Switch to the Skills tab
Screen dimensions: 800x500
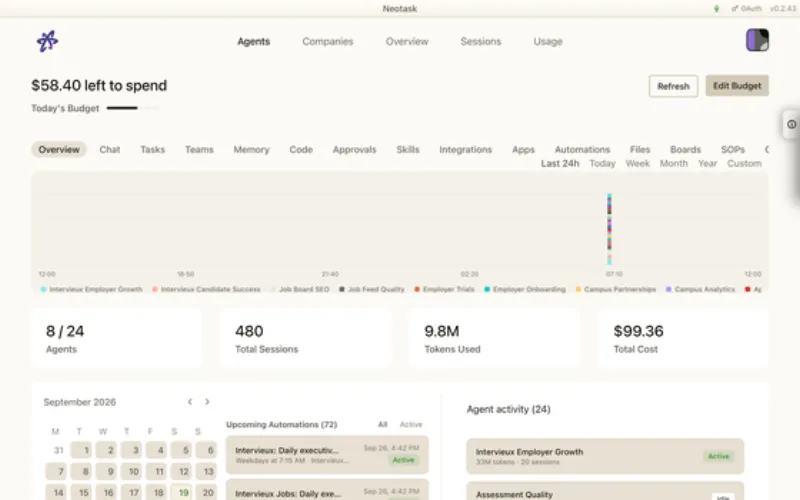[x=408, y=149]
